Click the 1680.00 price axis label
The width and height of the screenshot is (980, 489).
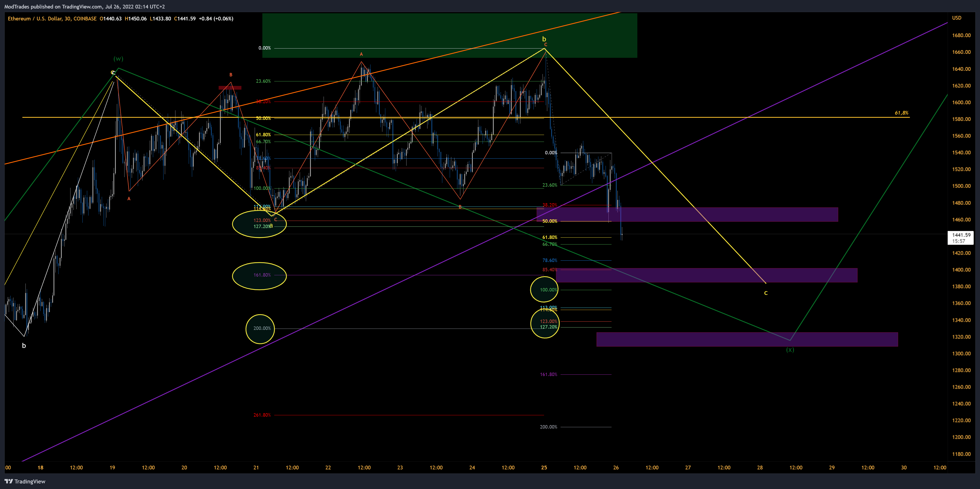click(x=961, y=35)
